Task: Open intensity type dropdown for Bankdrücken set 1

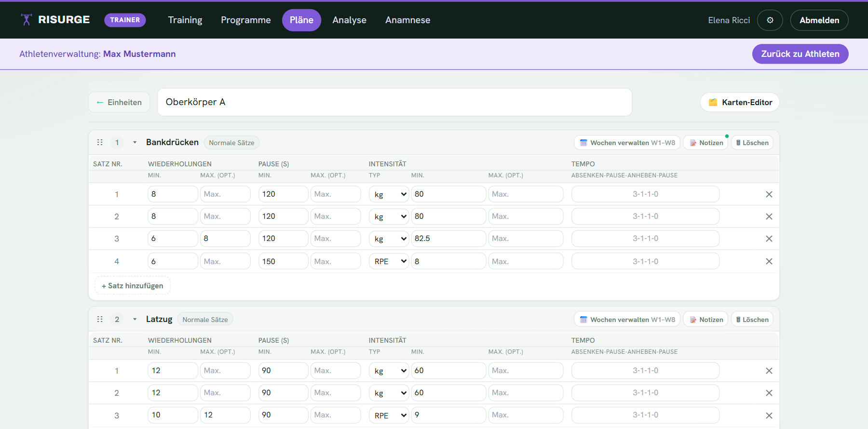Action: click(389, 194)
